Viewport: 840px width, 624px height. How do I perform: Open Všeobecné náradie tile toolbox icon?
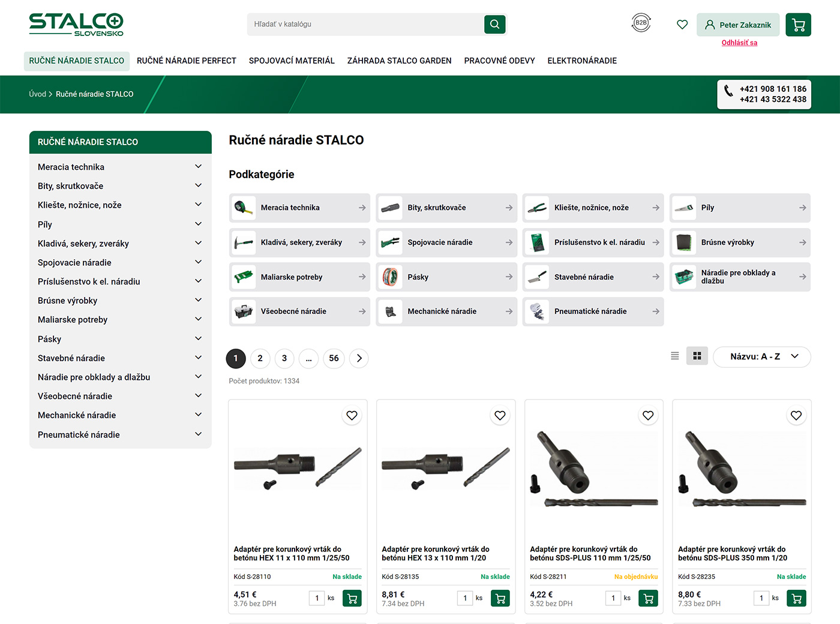tap(244, 311)
